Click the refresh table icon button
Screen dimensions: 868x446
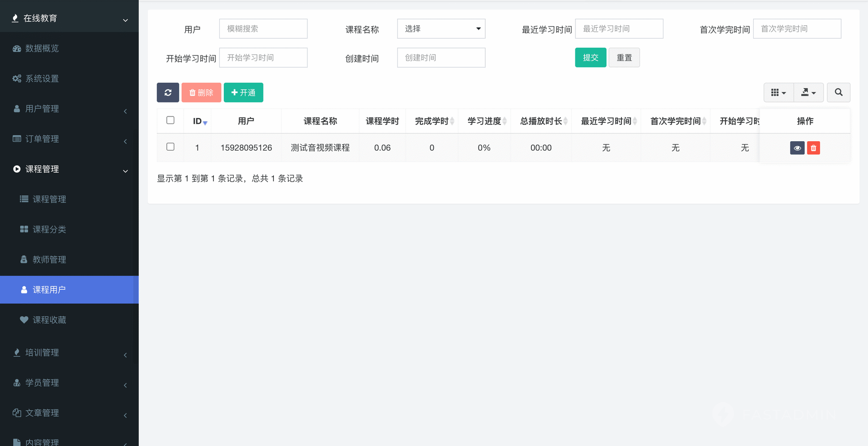(168, 93)
